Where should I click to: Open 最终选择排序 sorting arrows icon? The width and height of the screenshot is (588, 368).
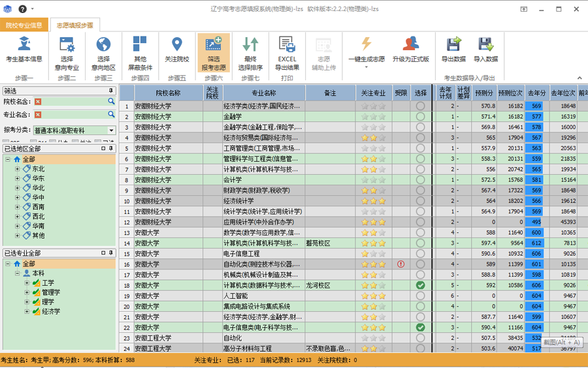pos(250,44)
